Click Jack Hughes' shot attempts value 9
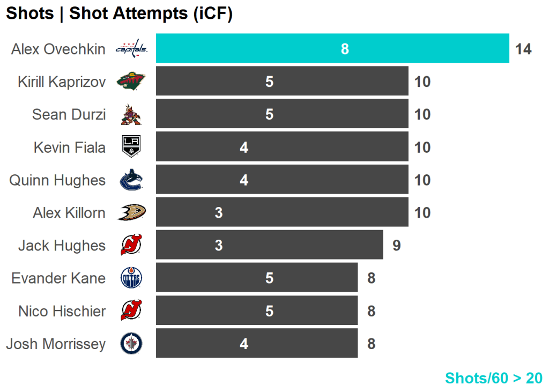This screenshot has height=392, width=549. point(396,246)
